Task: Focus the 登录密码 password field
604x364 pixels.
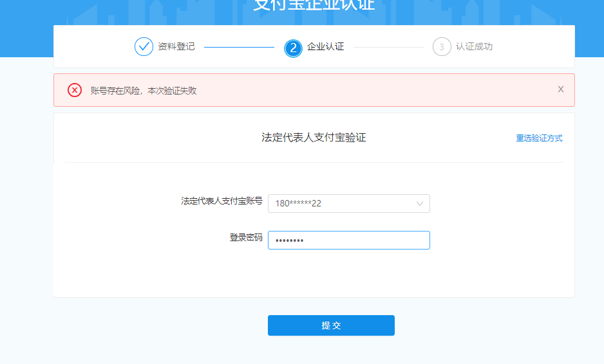Action: (x=349, y=240)
